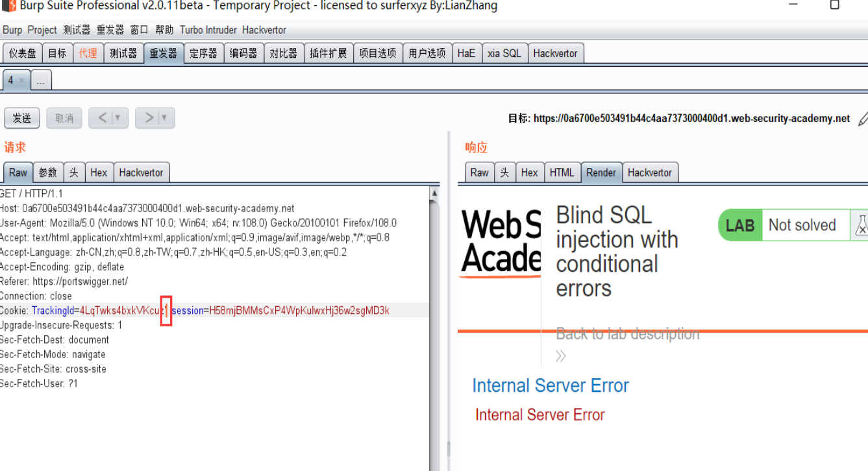Open the back-history dropdown arrow

(x=117, y=117)
